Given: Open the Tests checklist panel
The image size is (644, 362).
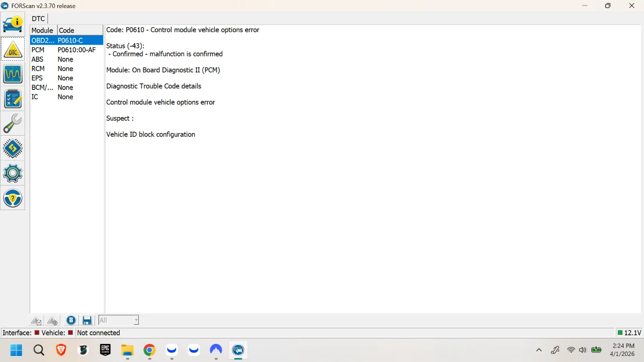Looking at the screenshot, I should coord(13,99).
